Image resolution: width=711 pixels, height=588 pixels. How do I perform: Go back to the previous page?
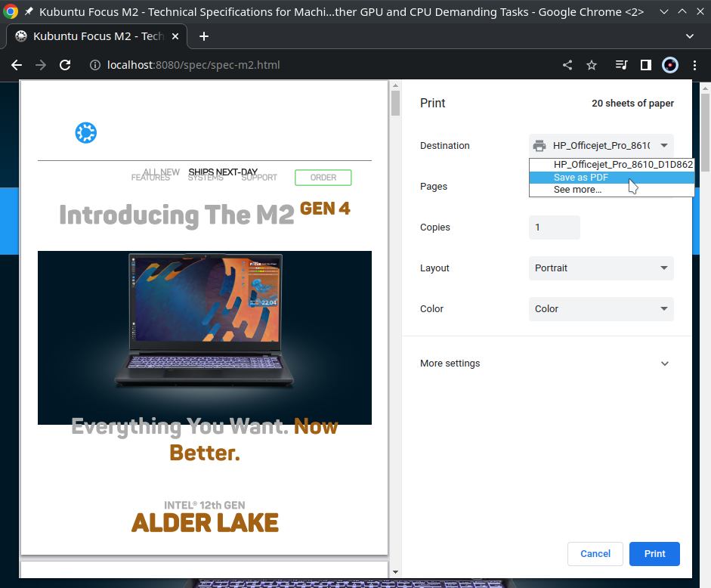tap(17, 65)
